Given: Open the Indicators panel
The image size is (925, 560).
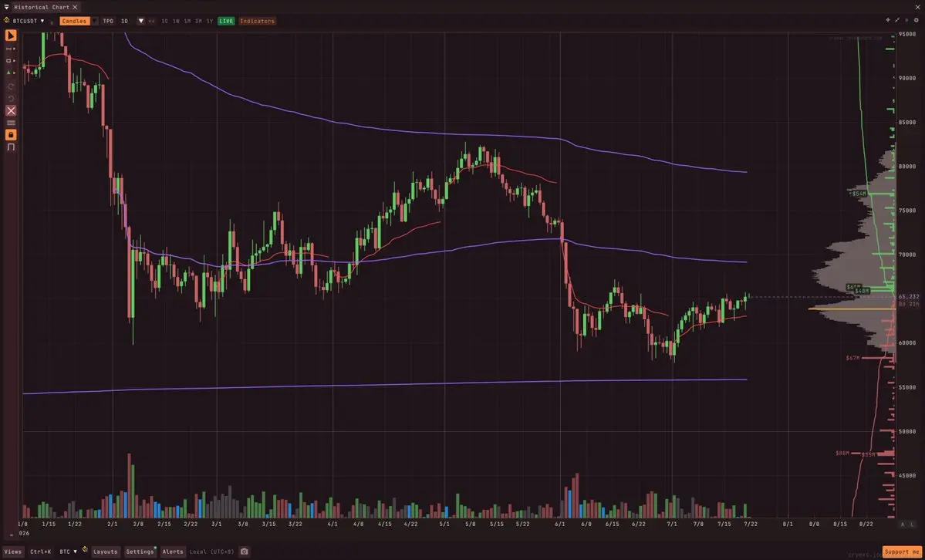Looking at the screenshot, I should 257,21.
